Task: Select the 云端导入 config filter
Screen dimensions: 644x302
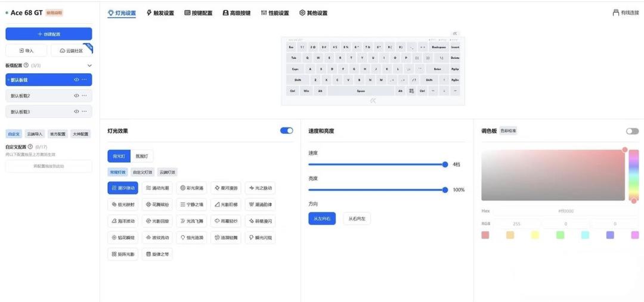Action: click(35, 134)
